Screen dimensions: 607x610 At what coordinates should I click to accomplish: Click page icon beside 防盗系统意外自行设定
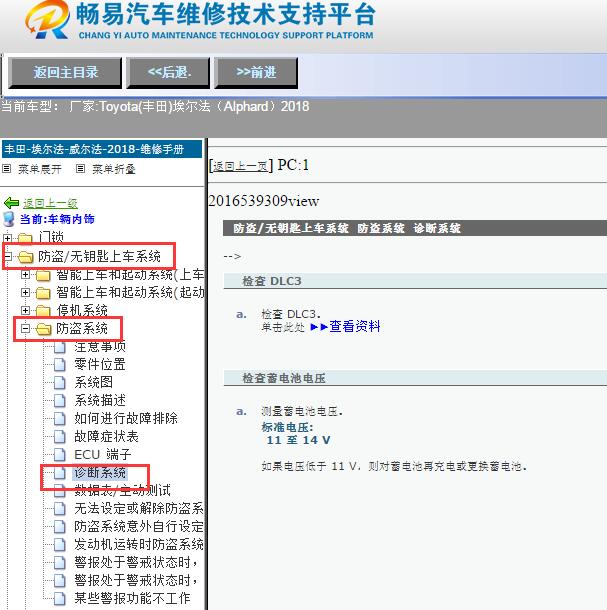tap(60, 526)
